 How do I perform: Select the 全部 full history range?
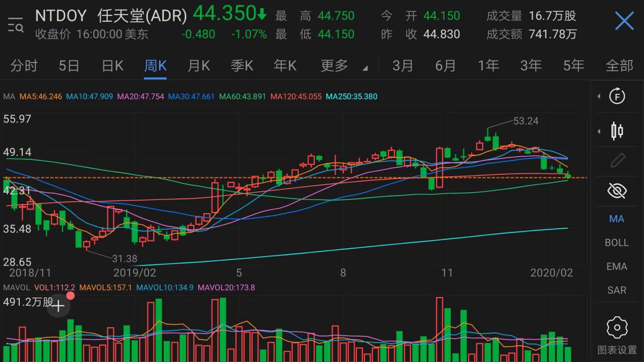pos(620,65)
